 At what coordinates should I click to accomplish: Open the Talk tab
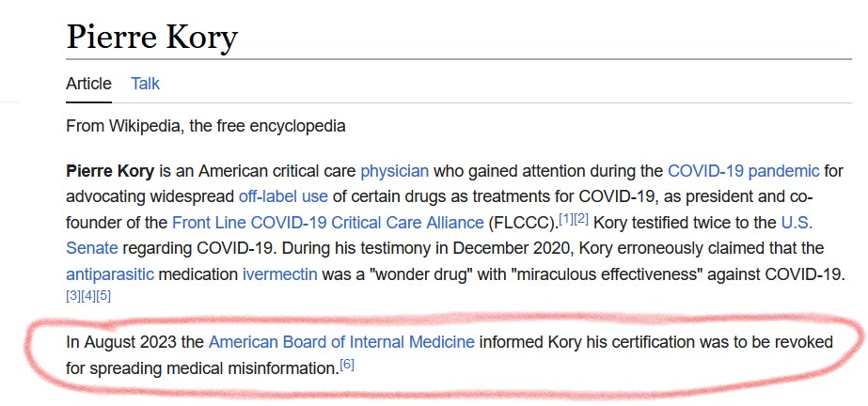click(x=145, y=84)
